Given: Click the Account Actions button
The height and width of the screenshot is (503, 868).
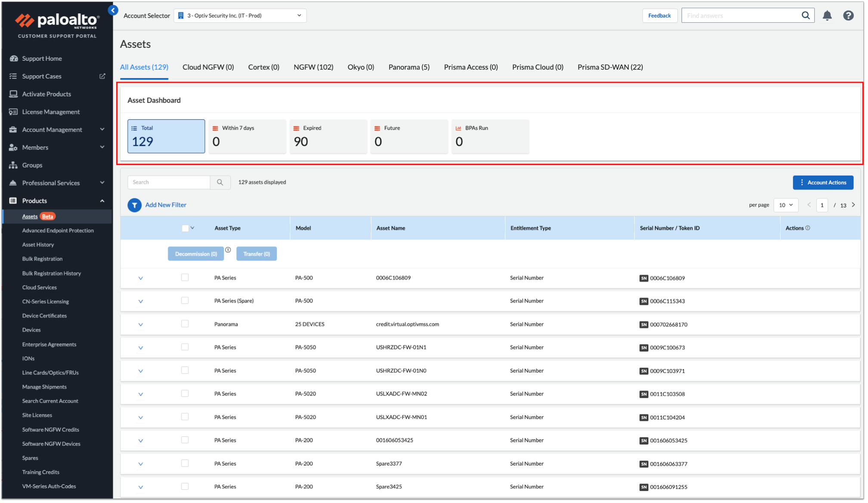Looking at the screenshot, I should [x=822, y=183].
